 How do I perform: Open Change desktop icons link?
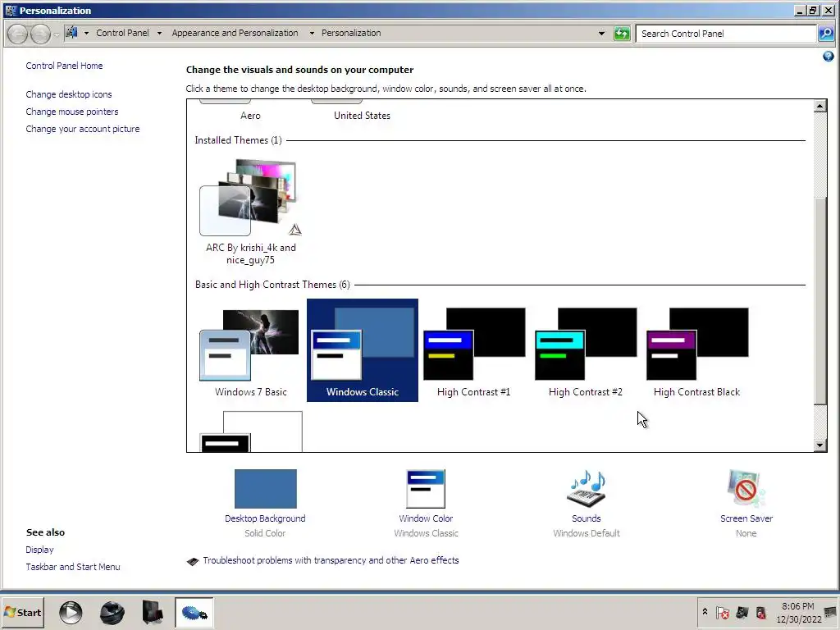click(x=69, y=94)
